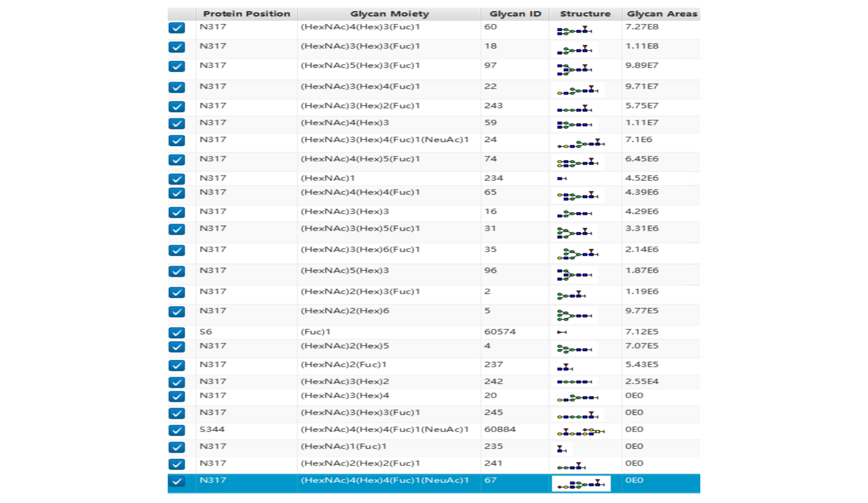Click the Structure column header
The width and height of the screenshot is (868, 503).
(x=585, y=14)
